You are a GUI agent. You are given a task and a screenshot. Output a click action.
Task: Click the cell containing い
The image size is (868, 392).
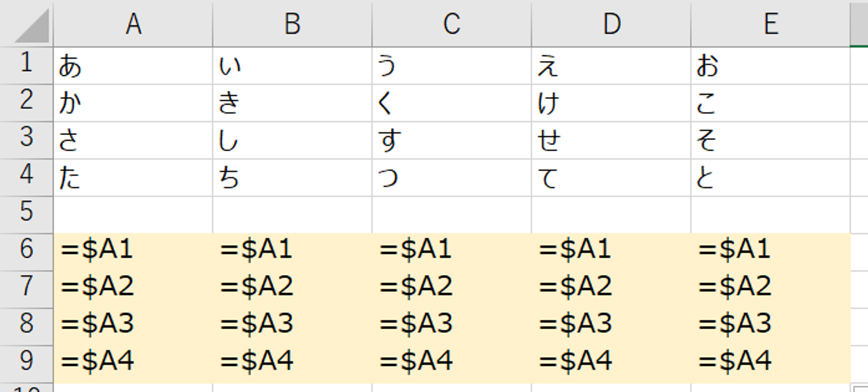pyautogui.click(x=293, y=66)
